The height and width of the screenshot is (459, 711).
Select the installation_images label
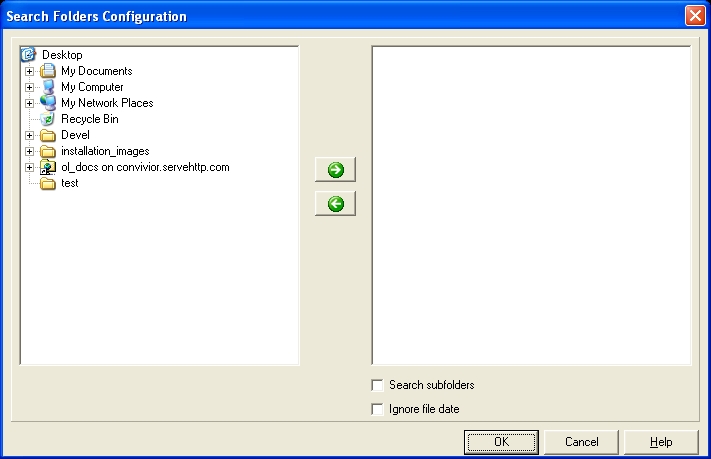click(x=105, y=151)
